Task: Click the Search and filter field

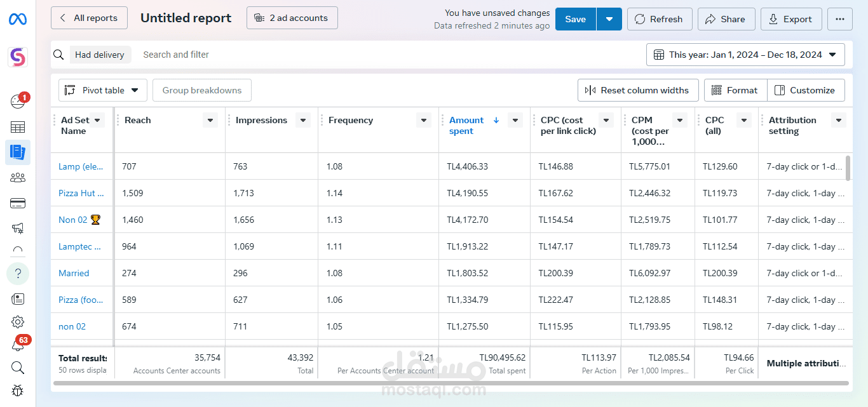Action: (176, 55)
